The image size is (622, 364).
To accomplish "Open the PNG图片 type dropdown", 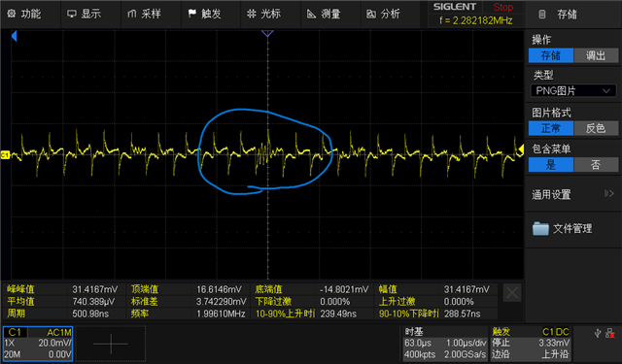I will click(573, 90).
